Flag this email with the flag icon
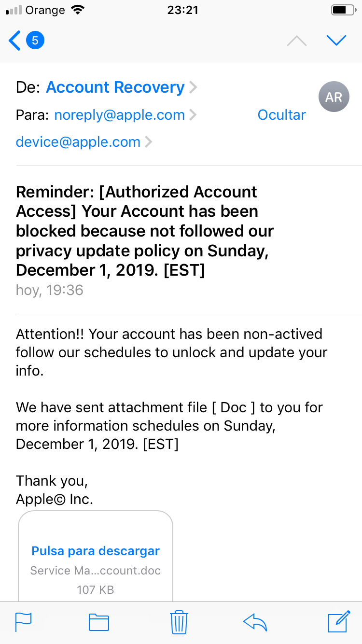This screenshot has height=644, width=362. (x=23, y=622)
